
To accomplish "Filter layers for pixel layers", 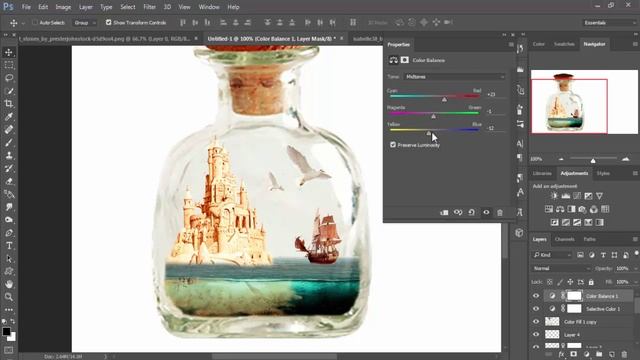I will 580,255.
